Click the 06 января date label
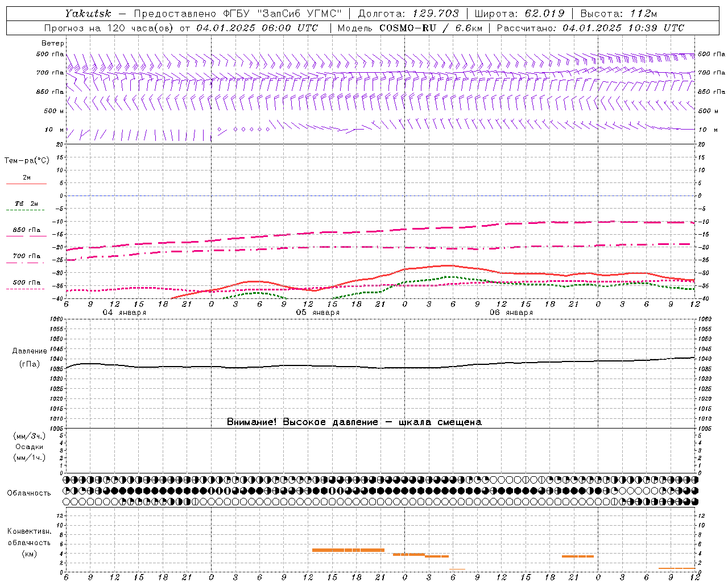Screen dimensions: 728x582 tap(511, 313)
